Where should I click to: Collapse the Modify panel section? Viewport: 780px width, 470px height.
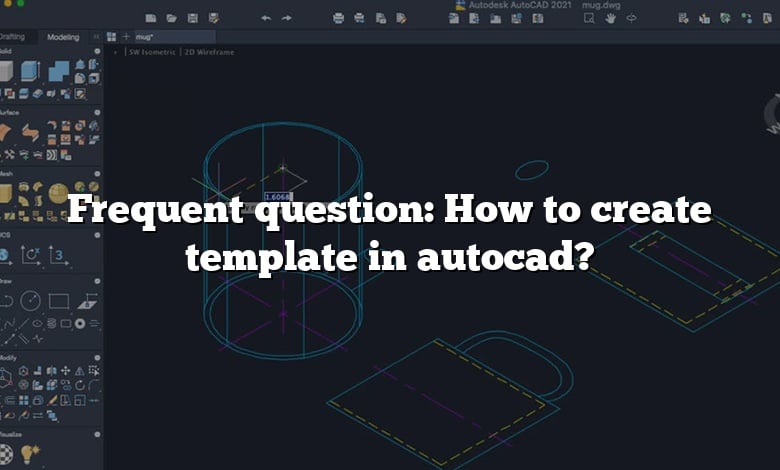pyautogui.click(x=98, y=358)
